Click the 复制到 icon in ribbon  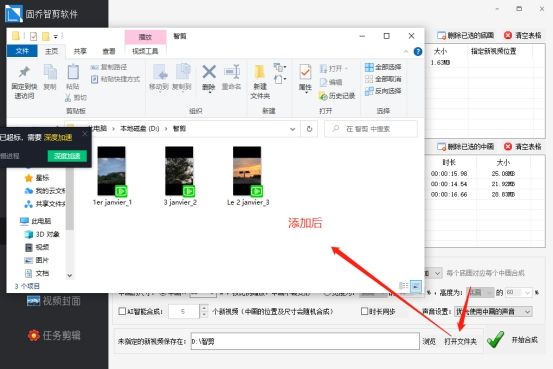click(x=183, y=72)
